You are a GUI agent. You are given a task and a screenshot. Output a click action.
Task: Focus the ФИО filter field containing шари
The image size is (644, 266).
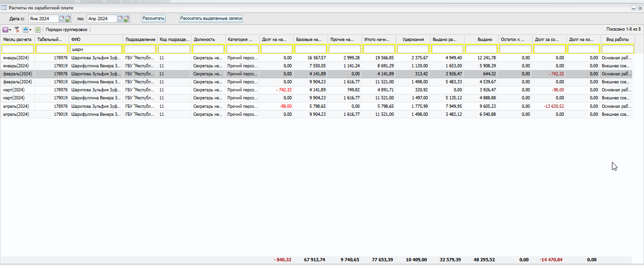tap(96, 49)
